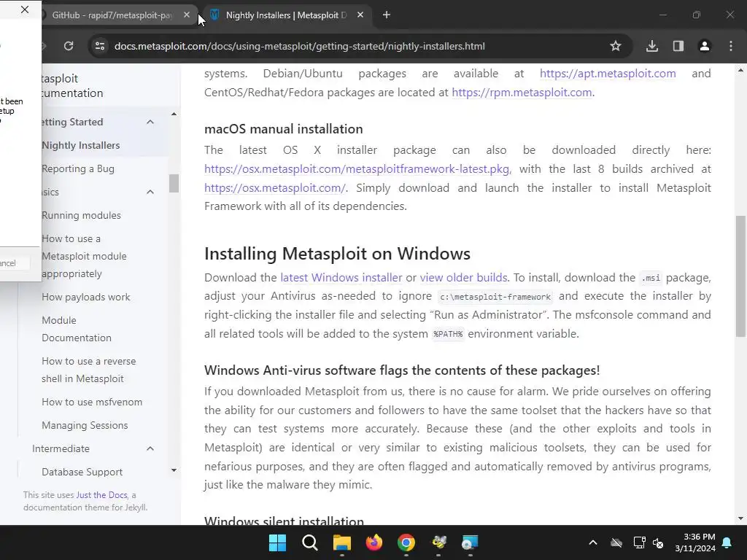Collapse the Basics section chevron
This screenshot has height=560, width=747.
tap(150, 192)
